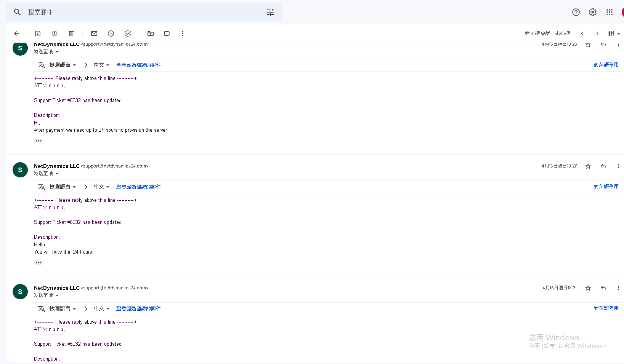Open labels icon in toolbar
Viewport: 624px width, 364px height.
(x=167, y=34)
